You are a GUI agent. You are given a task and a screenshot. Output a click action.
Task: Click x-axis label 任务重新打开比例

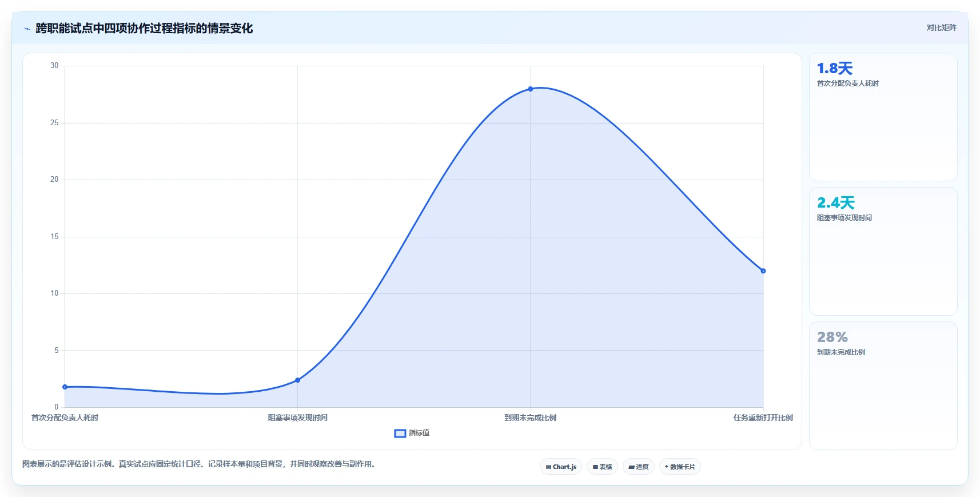click(763, 418)
